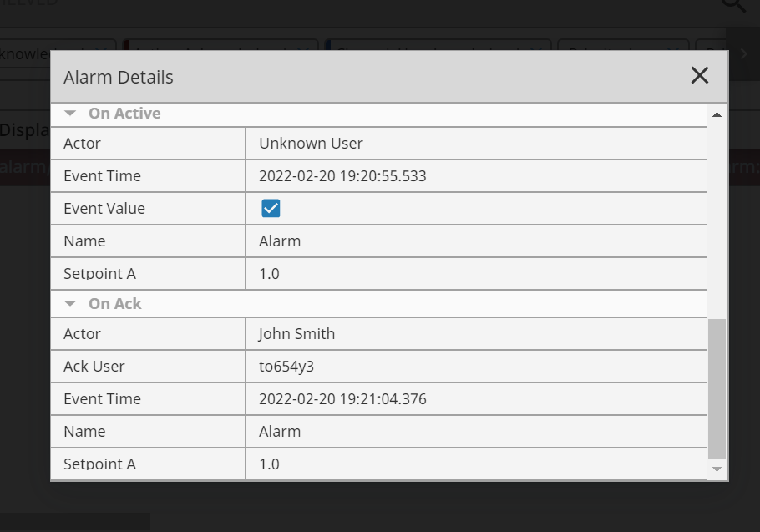Select event time ending 19:21:04.376
This screenshot has height=532, width=760.
click(x=342, y=398)
